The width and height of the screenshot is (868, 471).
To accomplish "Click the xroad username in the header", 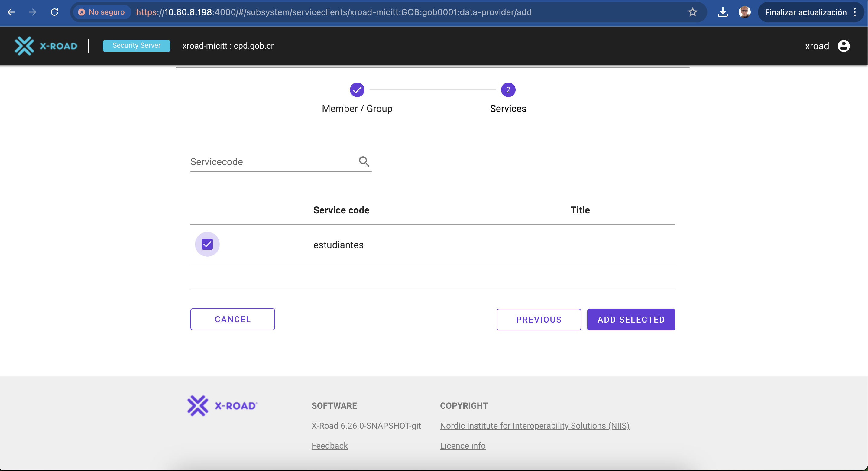I will click(x=817, y=46).
